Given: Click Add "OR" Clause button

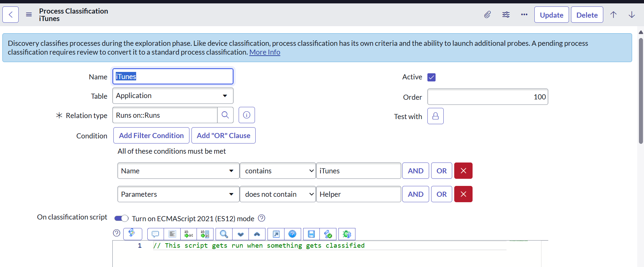Looking at the screenshot, I should 223,135.
